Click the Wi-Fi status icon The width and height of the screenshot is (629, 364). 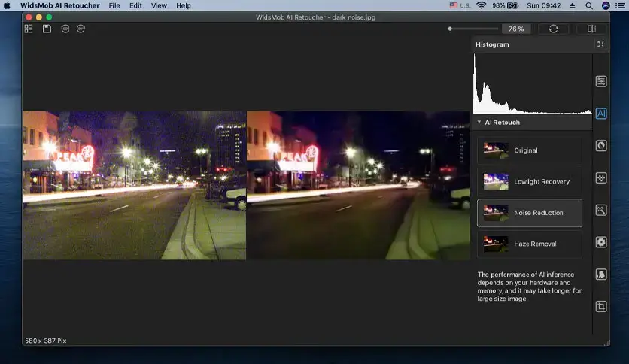point(482,5)
